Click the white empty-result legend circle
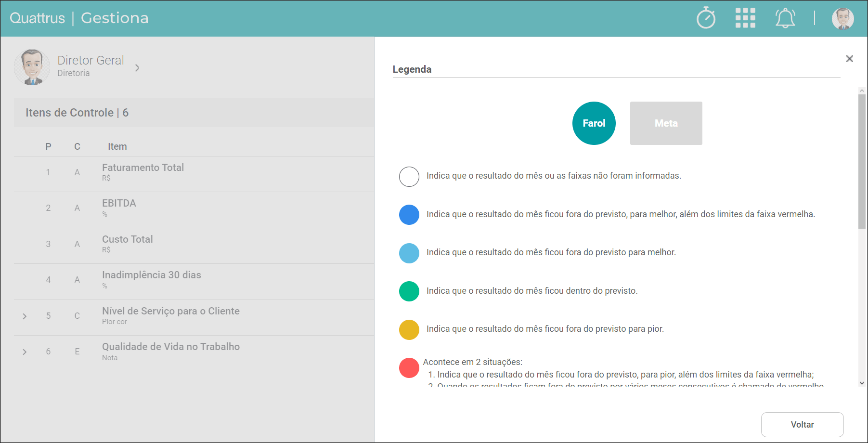This screenshot has height=443, width=868. (x=409, y=177)
